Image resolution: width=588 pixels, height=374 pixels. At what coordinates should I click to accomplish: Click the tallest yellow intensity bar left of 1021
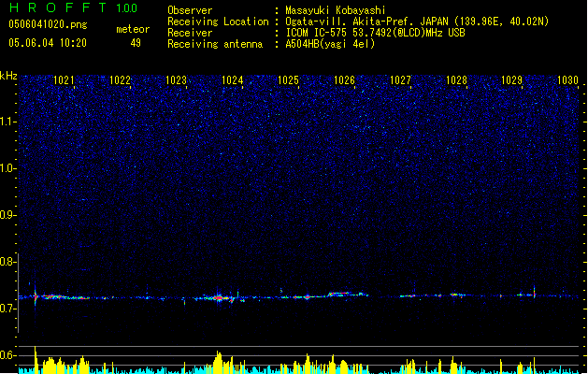(x=36, y=360)
